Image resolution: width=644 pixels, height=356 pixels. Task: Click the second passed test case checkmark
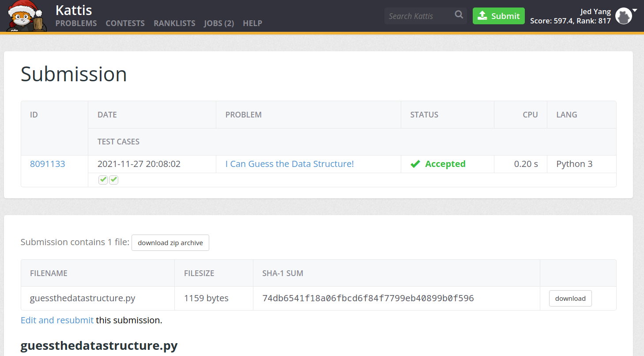click(x=114, y=180)
